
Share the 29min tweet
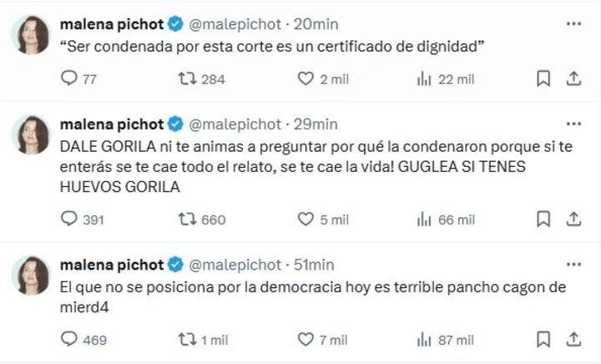tap(573, 220)
